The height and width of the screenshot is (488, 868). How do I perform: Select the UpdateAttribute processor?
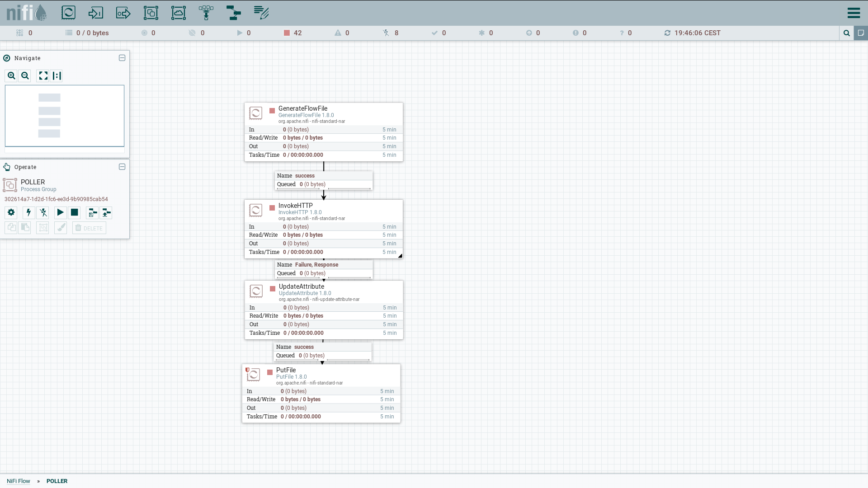324,310
